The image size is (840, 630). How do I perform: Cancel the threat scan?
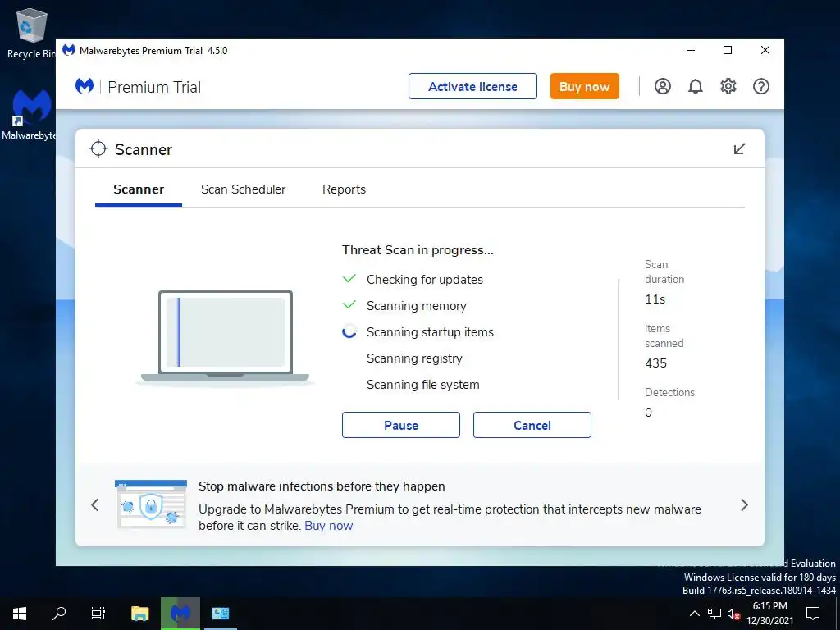(532, 425)
